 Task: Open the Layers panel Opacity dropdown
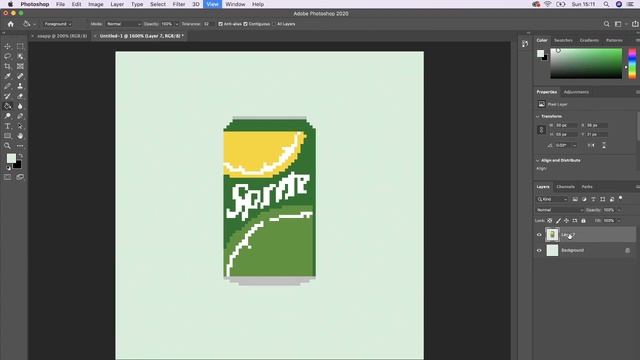pyautogui.click(x=619, y=210)
